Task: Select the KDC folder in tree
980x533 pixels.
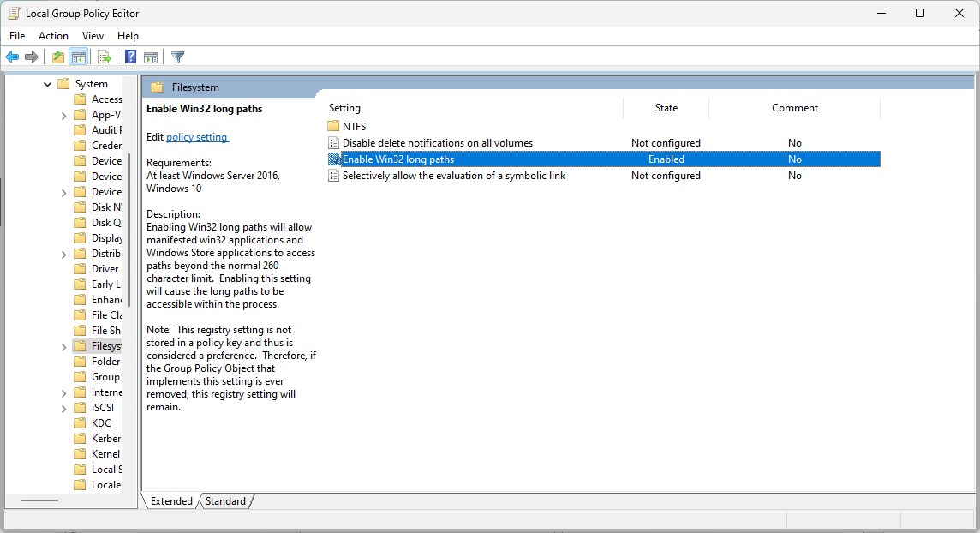Action: pyautogui.click(x=101, y=423)
